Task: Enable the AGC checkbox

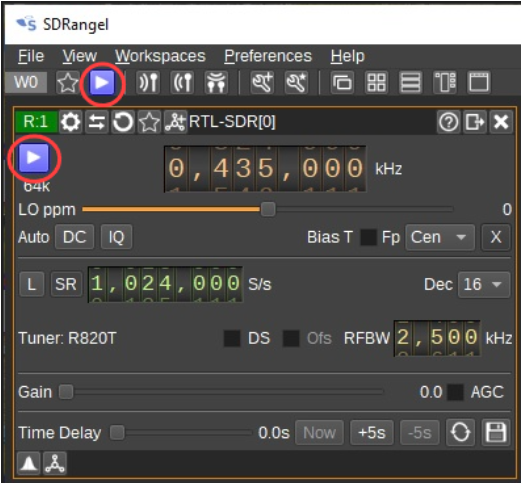Action: point(455,392)
